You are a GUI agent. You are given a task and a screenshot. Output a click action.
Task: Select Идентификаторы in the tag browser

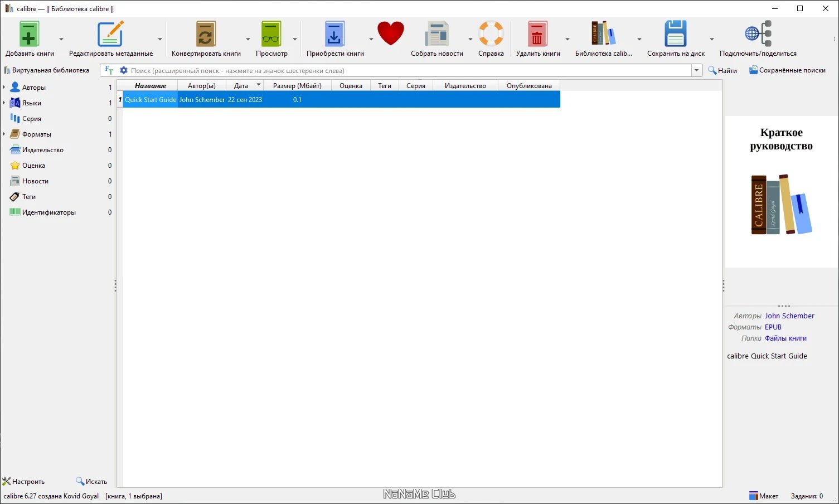(49, 212)
